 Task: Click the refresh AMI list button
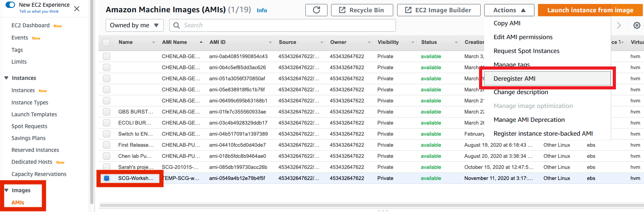[316, 10]
